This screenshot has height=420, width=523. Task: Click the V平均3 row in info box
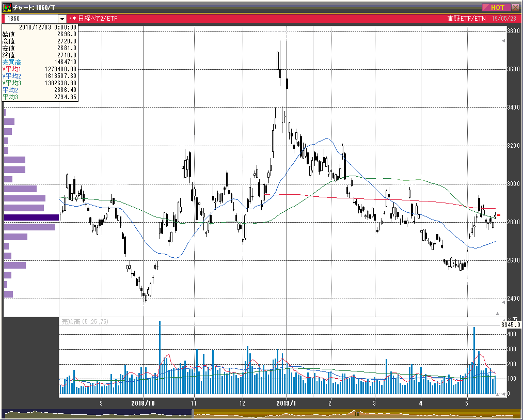pyautogui.click(x=39, y=83)
